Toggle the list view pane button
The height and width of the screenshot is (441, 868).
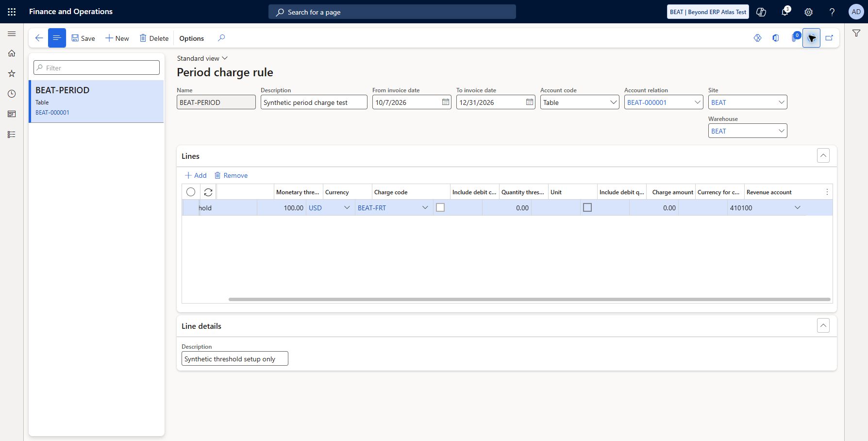tap(57, 38)
